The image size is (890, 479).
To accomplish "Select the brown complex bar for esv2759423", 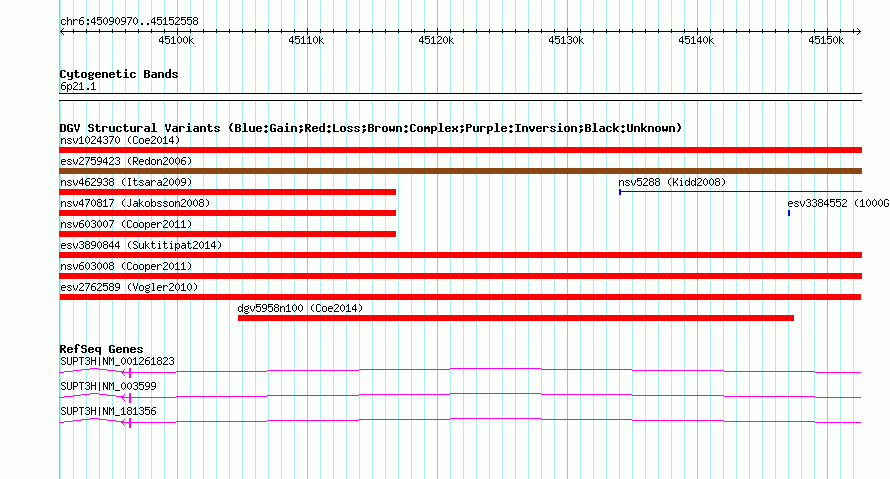I will point(460,171).
